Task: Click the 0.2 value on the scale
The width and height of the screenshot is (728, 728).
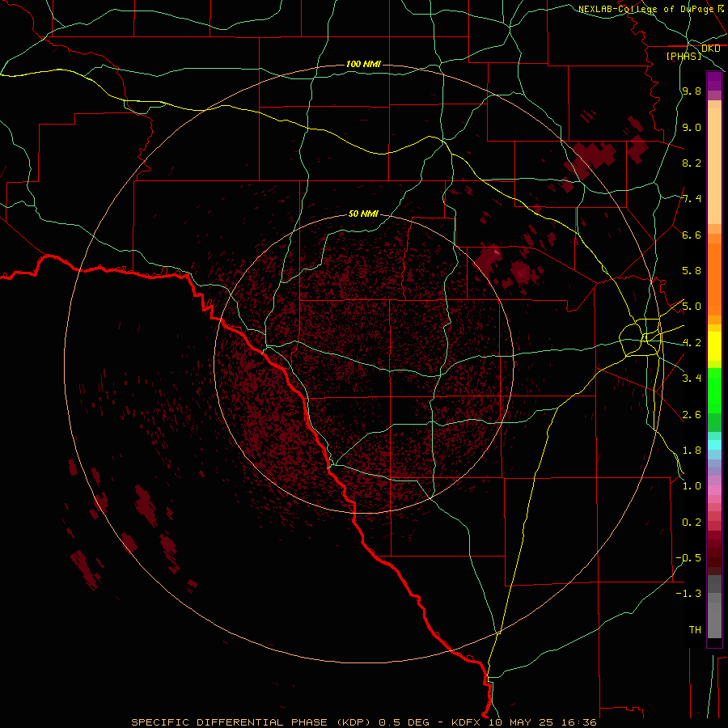Action: coord(692,523)
